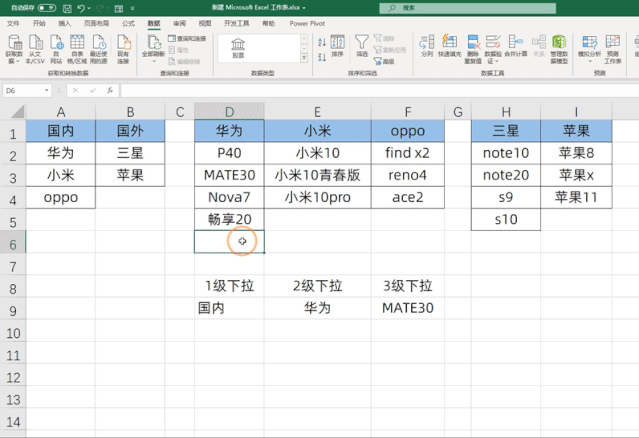
Task: Switch to the 视图 View tab
Action: pyautogui.click(x=205, y=23)
